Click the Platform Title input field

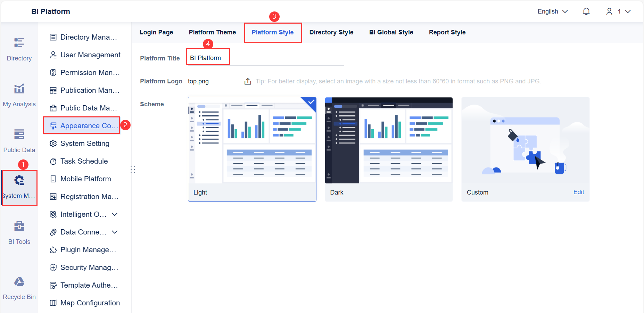[266, 58]
